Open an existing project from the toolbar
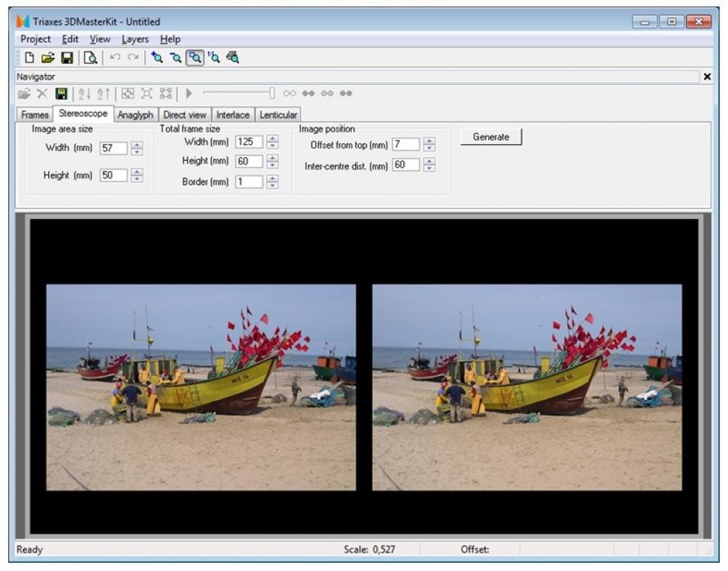The height and width of the screenshot is (571, 728). pos(49,58)
